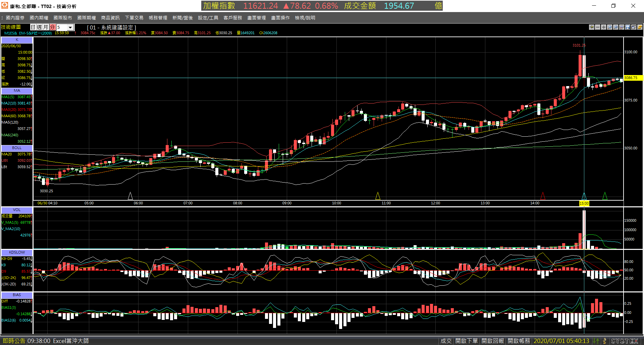Click the orange swap arrows icon

coord(640,27)
